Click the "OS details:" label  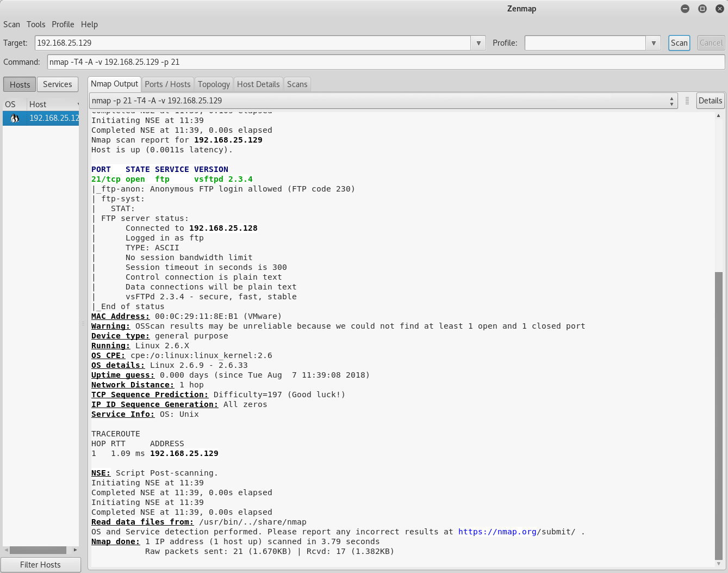pos(118,365)
